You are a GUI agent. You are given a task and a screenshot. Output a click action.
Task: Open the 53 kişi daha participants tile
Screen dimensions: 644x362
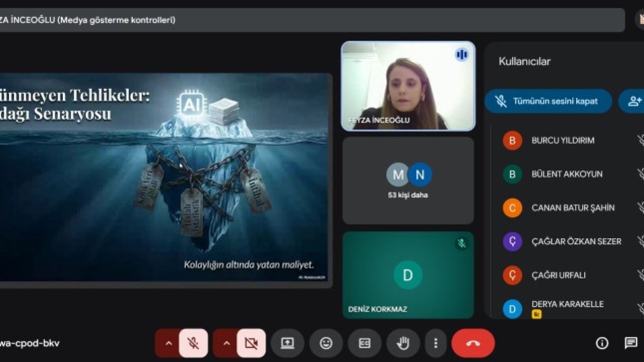pyautogui.click(x=408, y=180)
